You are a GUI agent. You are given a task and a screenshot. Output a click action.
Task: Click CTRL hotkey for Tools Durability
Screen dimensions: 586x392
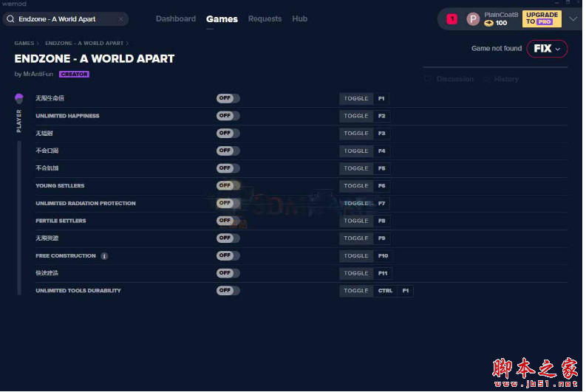tap(385, 291)
